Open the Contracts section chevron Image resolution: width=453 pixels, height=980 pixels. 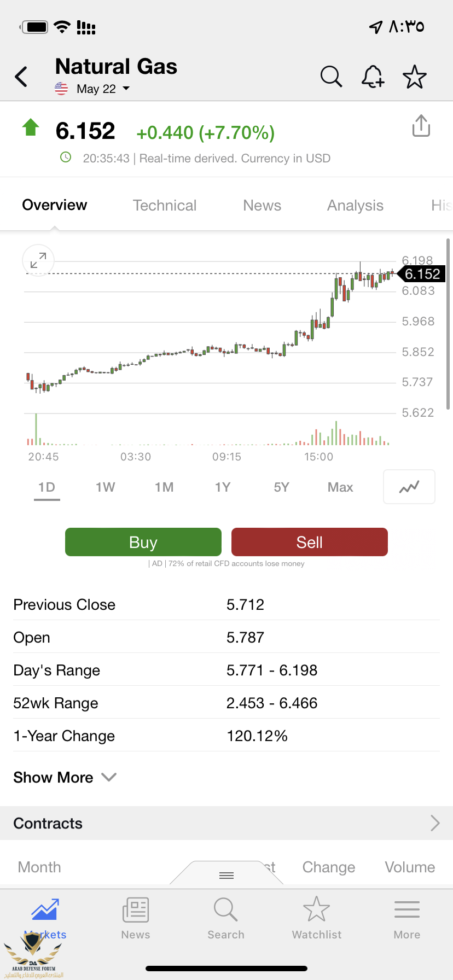pyautogui.click(x=435, y=823)
